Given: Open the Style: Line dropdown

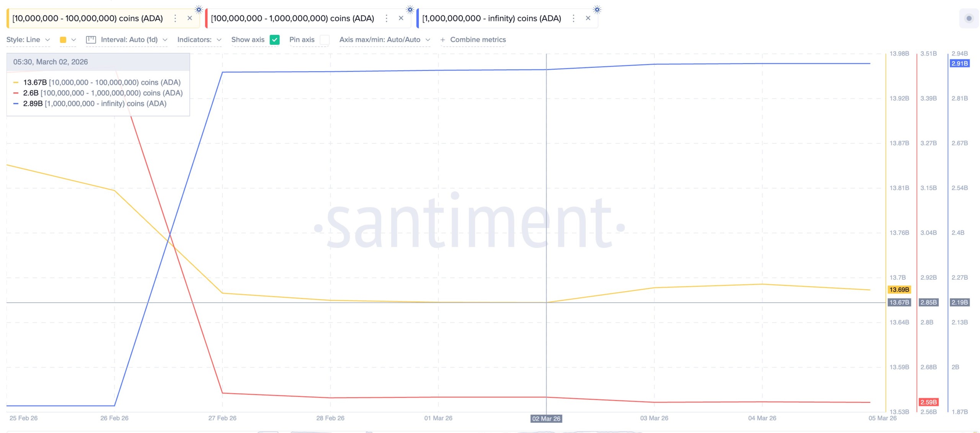Looking at the screenshot, I should pos(28,40).
